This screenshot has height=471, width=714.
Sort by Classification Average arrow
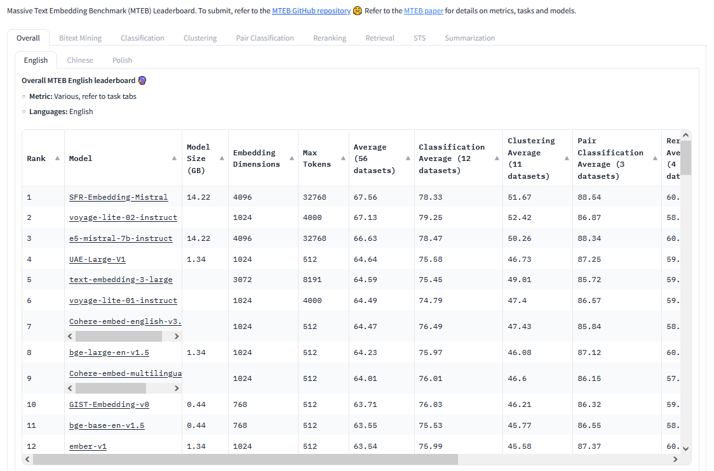pos(496,158)
